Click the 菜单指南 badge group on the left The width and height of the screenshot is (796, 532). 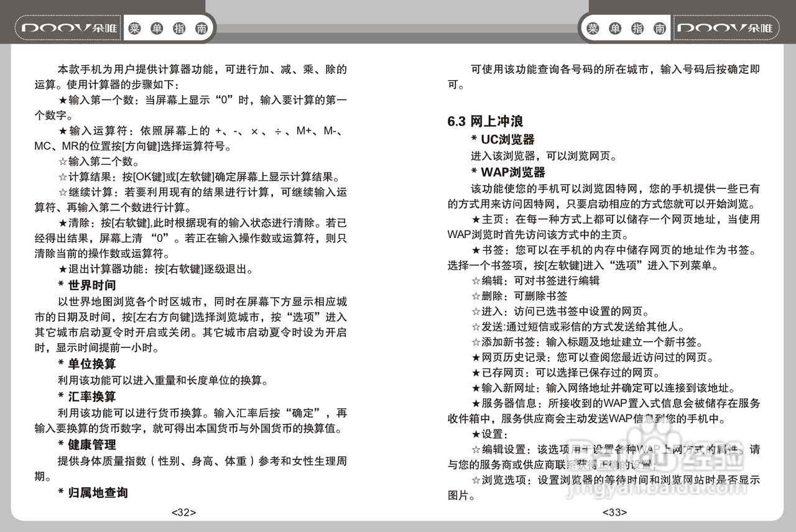pos(169,27)
